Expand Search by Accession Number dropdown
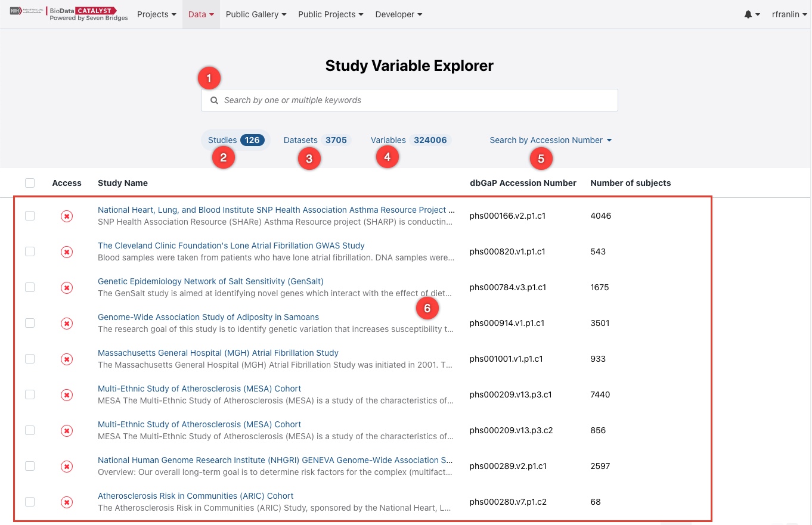The height and width of the screenshot is (525, 812). tap(551, 140)
